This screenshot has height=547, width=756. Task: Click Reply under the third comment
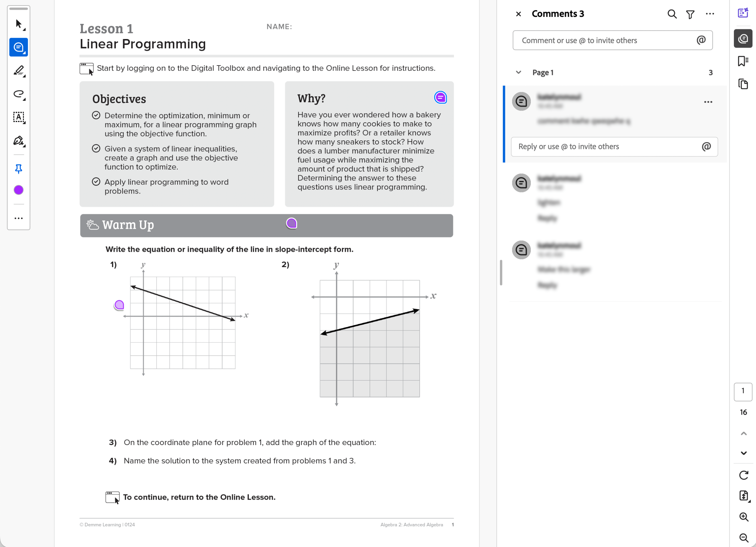(x=547, y=285)
